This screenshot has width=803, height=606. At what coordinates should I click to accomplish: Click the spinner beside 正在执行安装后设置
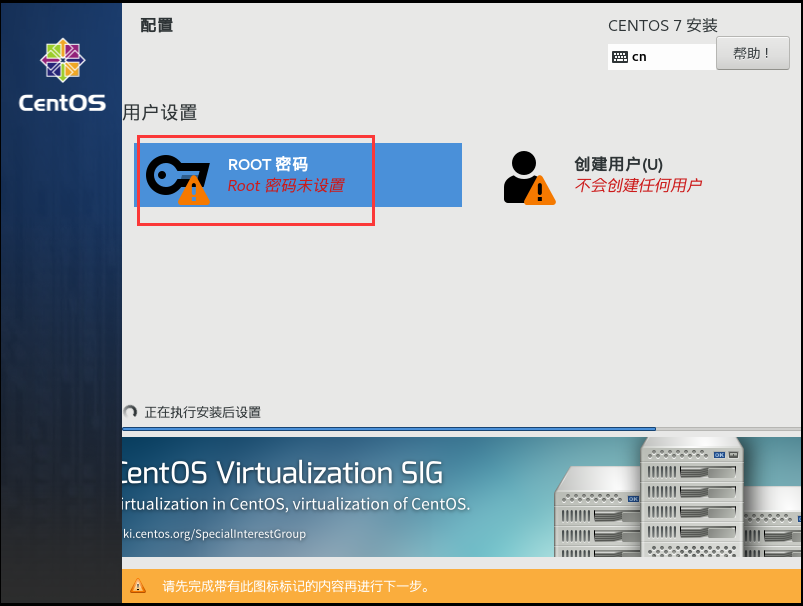(x=130, y=412)
